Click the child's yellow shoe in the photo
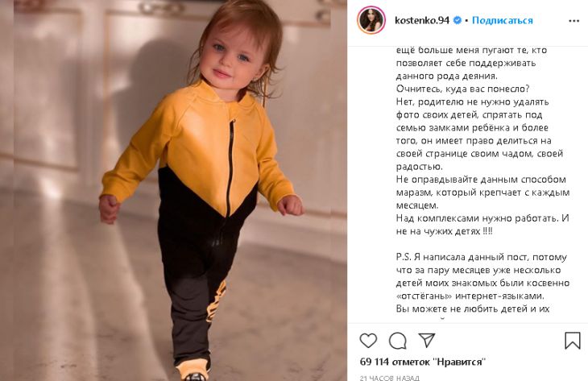This screenshot has width=588, height=381. 192,370
